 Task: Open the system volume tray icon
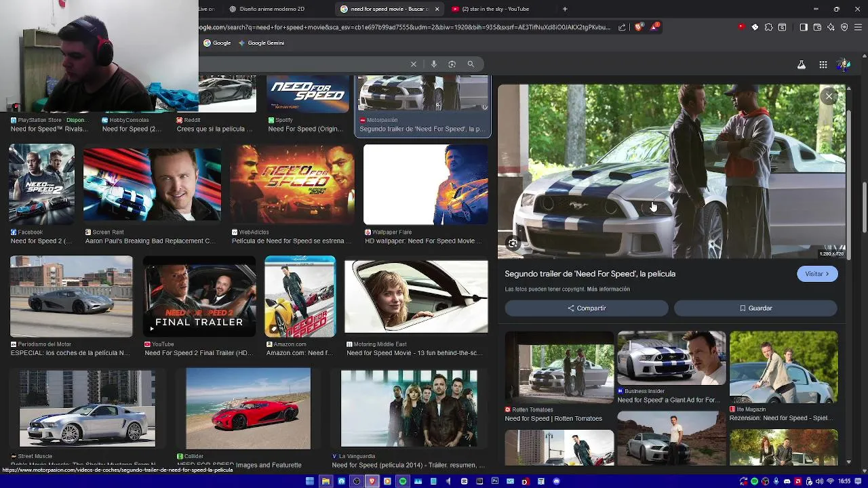819,481
